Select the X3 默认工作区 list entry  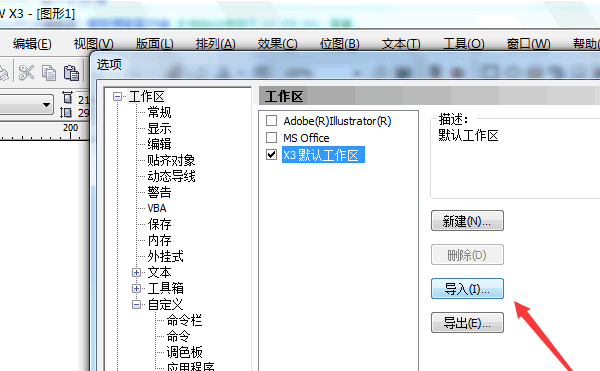click(323, 155)
